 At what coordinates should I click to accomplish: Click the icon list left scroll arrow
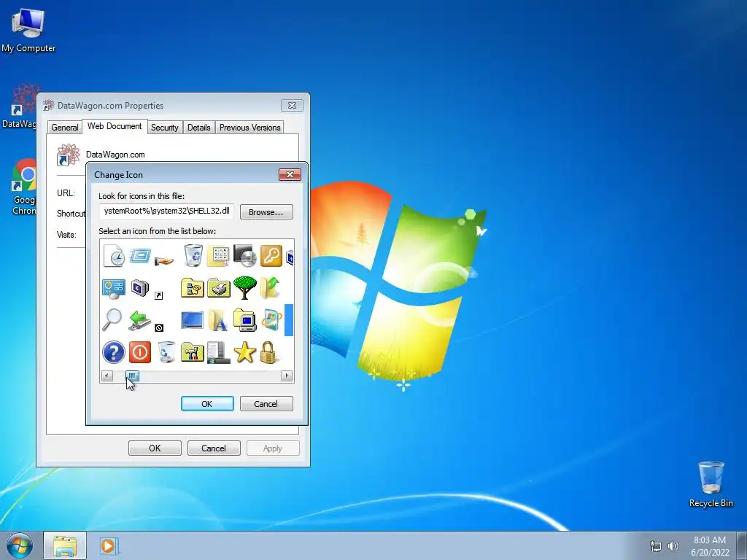tap(107, 376)
